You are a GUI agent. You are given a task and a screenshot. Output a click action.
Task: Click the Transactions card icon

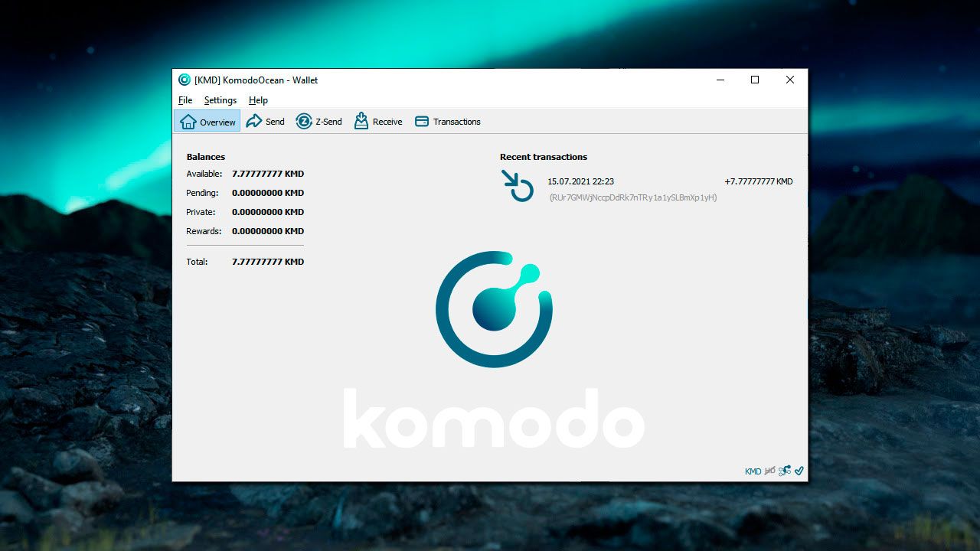[421, 121]
